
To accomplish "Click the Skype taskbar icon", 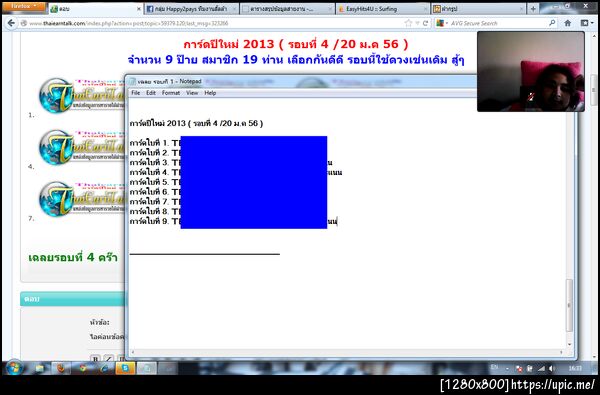I will 126,368.
